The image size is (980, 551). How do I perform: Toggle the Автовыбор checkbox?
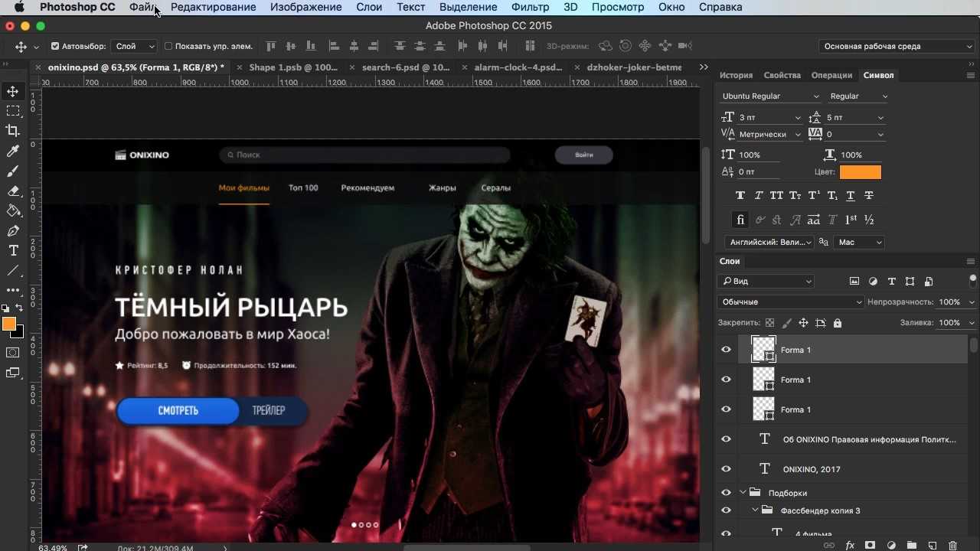(55, 47)
